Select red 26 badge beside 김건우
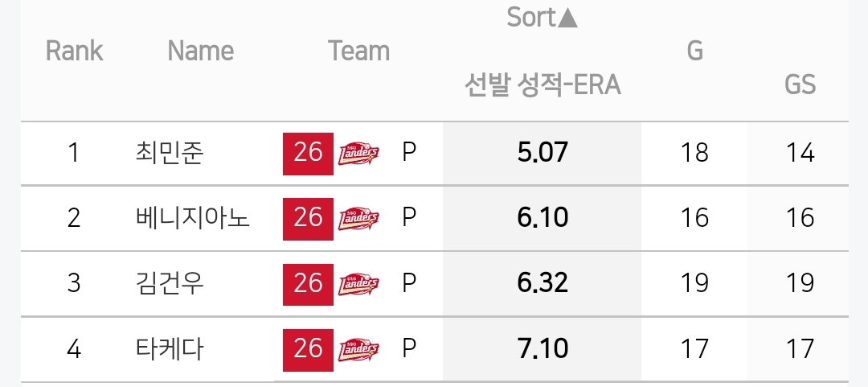The height and width of the screenshot is (387, 868). [x=308, y=285]
